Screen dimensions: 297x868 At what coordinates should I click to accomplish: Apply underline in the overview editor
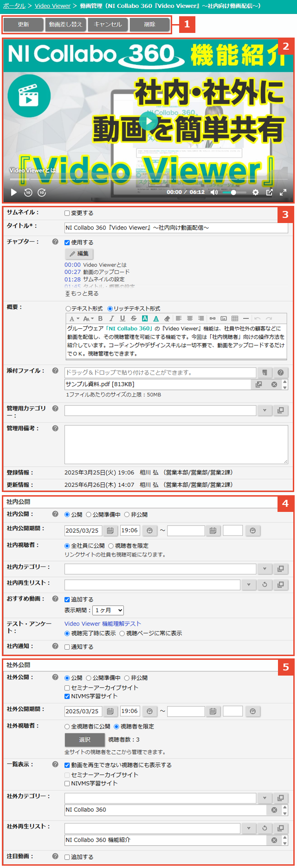point(123,319)
